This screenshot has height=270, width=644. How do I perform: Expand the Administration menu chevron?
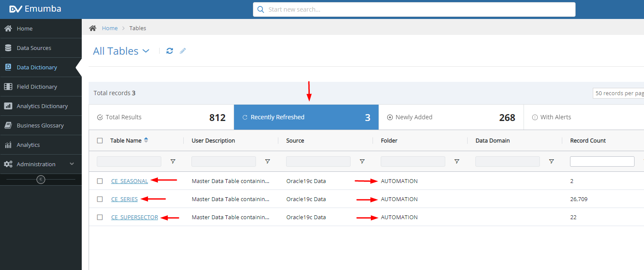click(72, 164)
